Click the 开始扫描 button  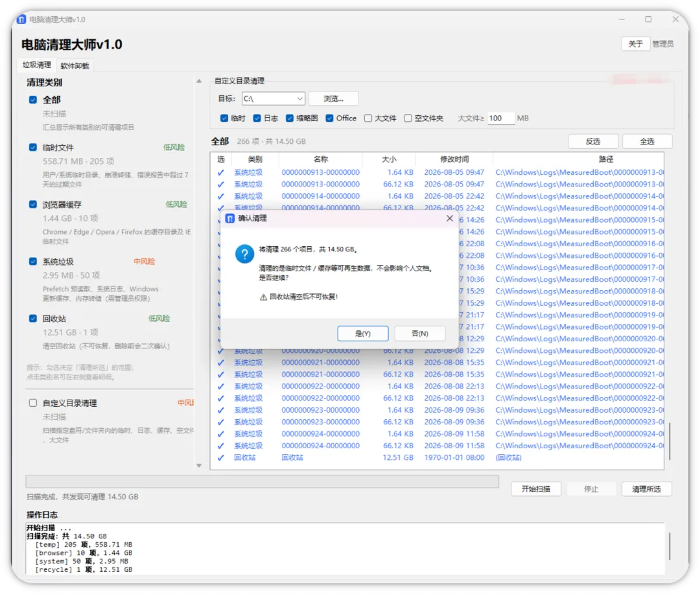tap(536, 489)
